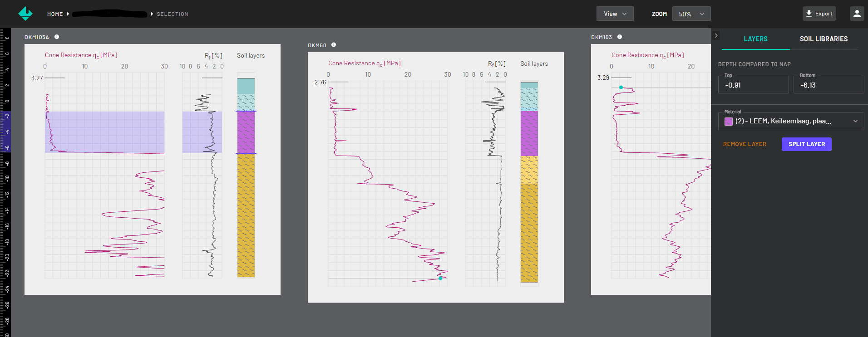
Task: Click the info icon next to DKM103A
Action: point(57,37)
